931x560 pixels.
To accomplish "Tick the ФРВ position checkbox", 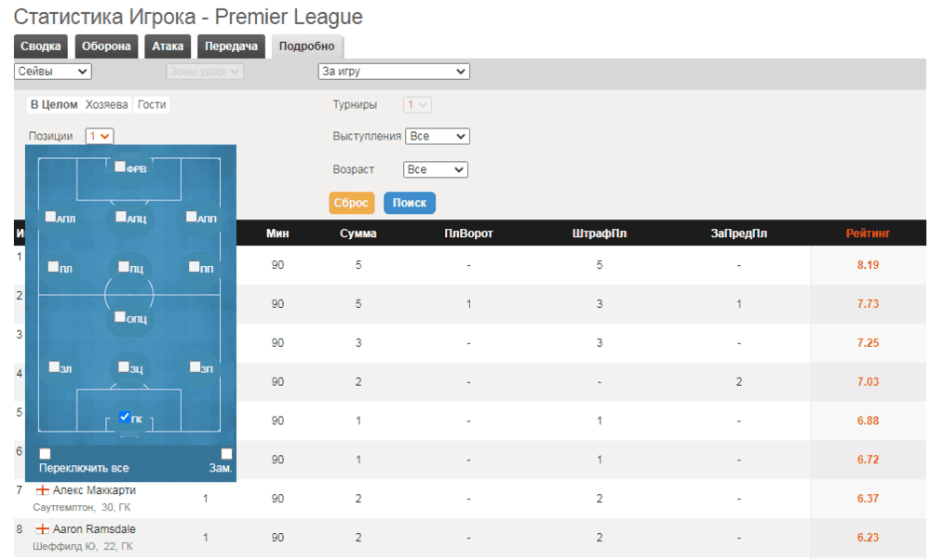I will (120, 167).
